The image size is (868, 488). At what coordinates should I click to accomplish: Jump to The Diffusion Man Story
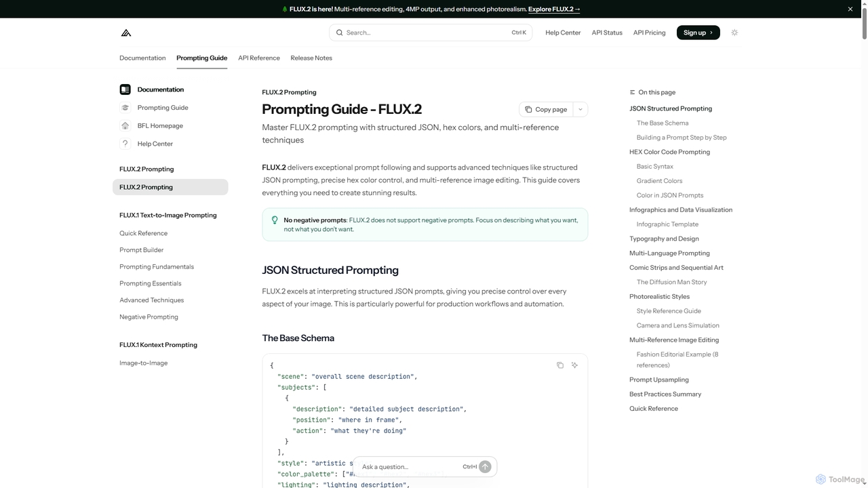click(672, 282)
